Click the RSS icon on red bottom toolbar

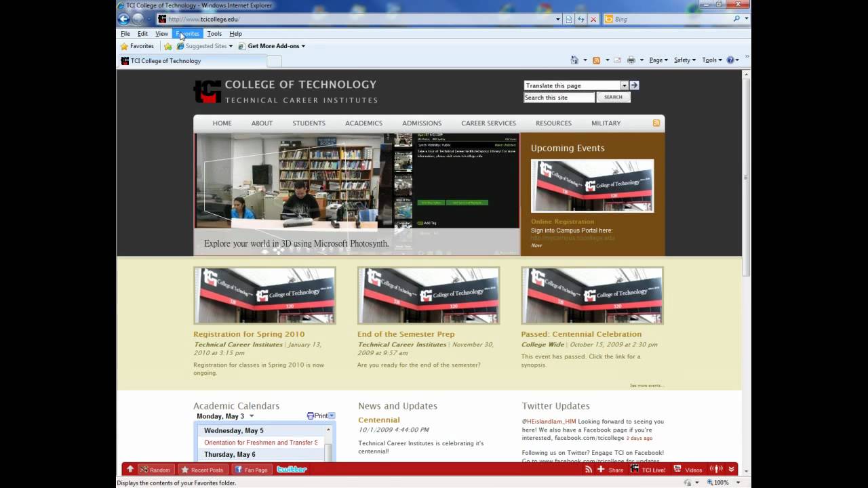click(x=589, y=469)
